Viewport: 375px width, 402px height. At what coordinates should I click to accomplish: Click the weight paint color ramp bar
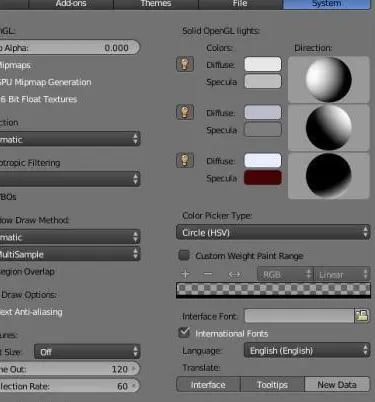coord(273,290)
